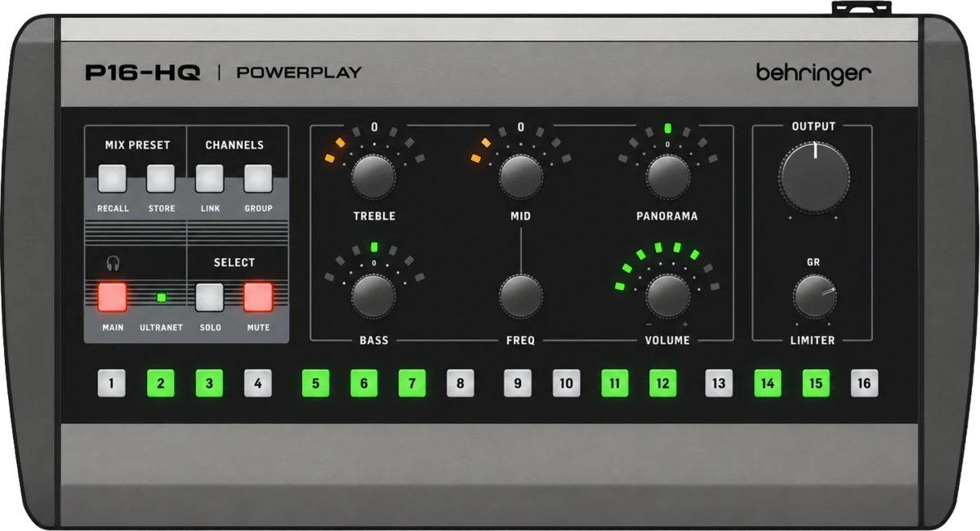Select channel 10 button

(x=567, y=383)
